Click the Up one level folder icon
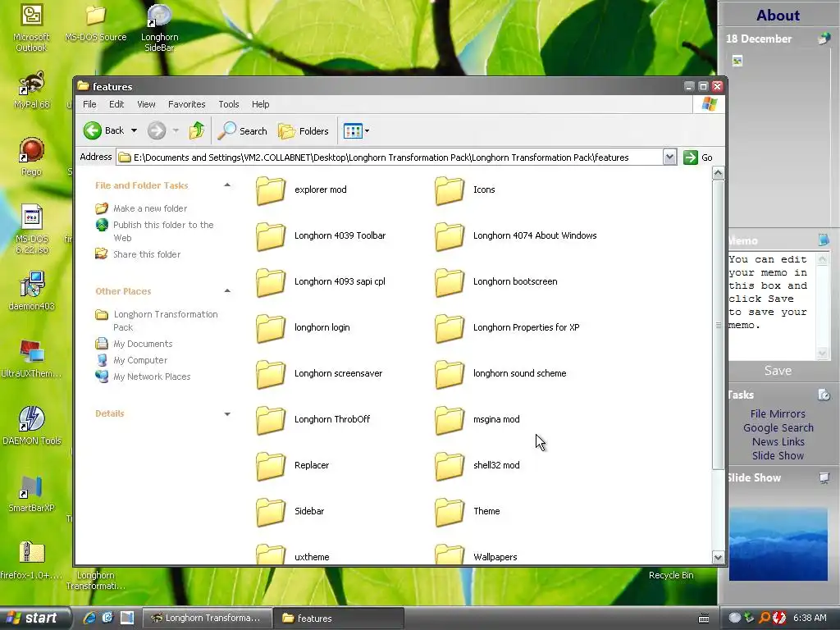The height and width of the screenshot is (630, 840). (x=197, y=130)
